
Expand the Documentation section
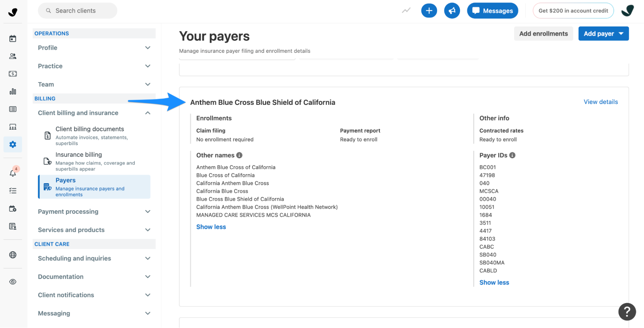pos(94,277)
